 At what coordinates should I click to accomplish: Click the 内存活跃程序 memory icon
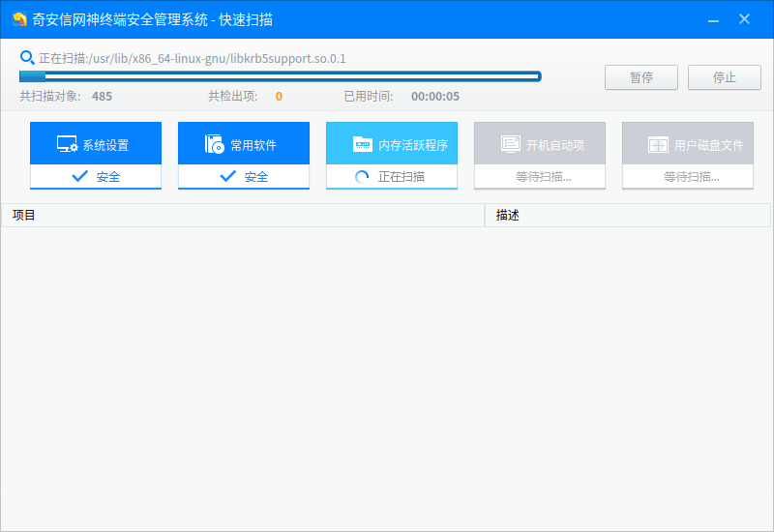(x=363, y=145)
